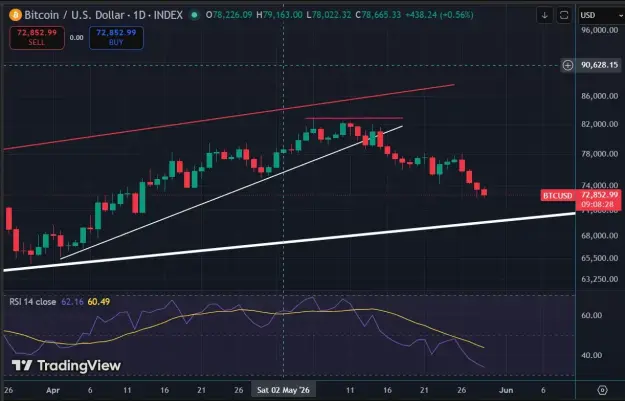Open chart settings gear at bottom right

tap(602, 390)
